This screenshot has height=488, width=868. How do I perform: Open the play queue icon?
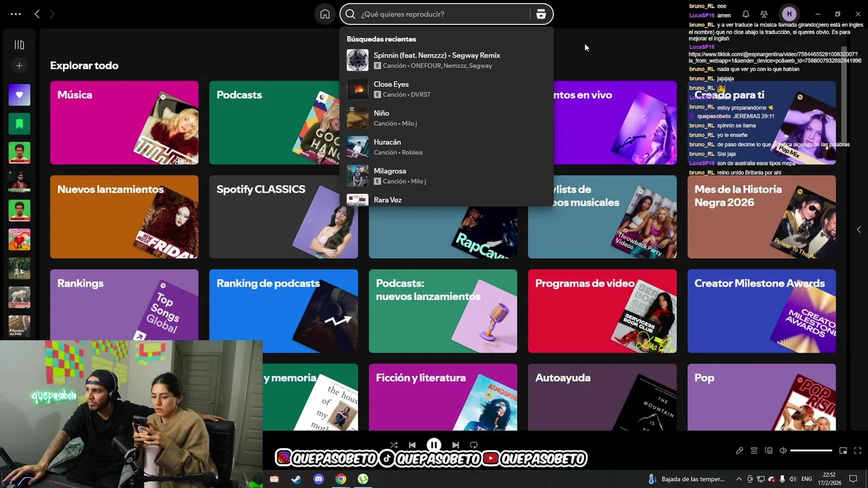[x=753, y=451]
